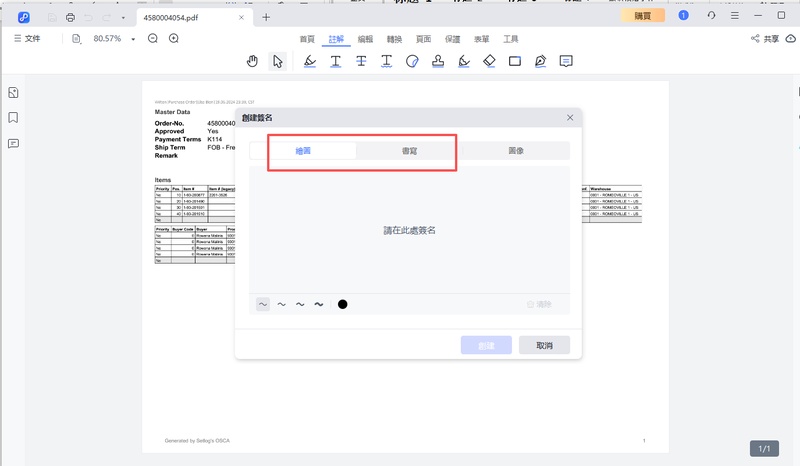The height and width of the screenshot is (466, 800).
Task: Open the zoom percentage dropdown
Action: tap(133, 39)
